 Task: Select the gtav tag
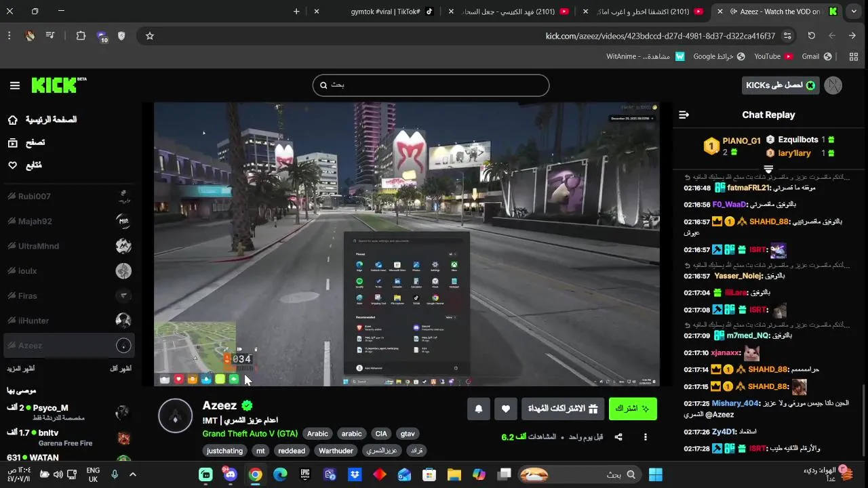[408, 434]
